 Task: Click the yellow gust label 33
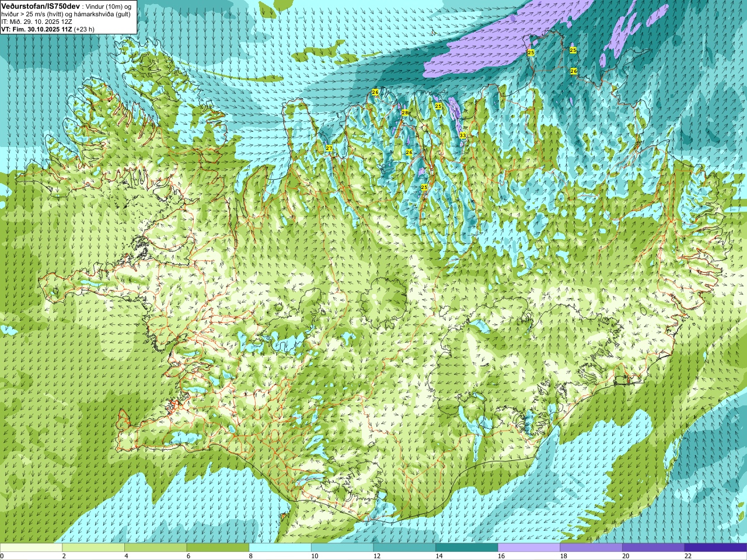[462, 135]
